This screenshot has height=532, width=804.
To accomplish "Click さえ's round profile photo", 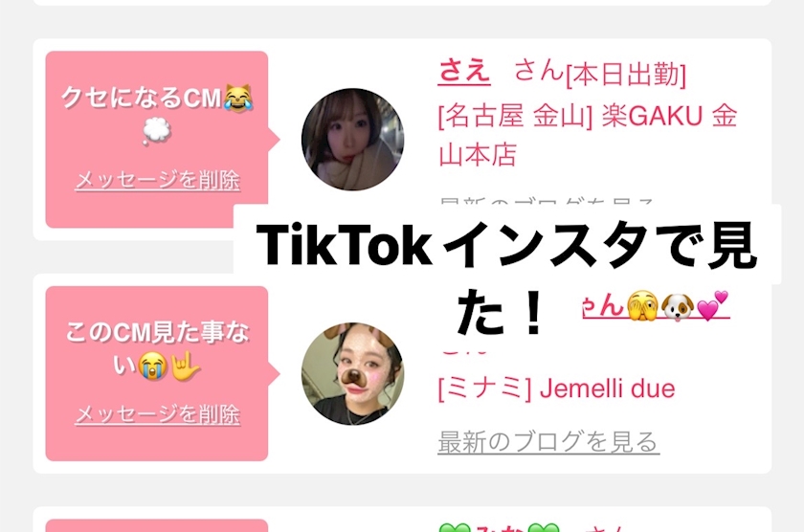I will point(352,140).
